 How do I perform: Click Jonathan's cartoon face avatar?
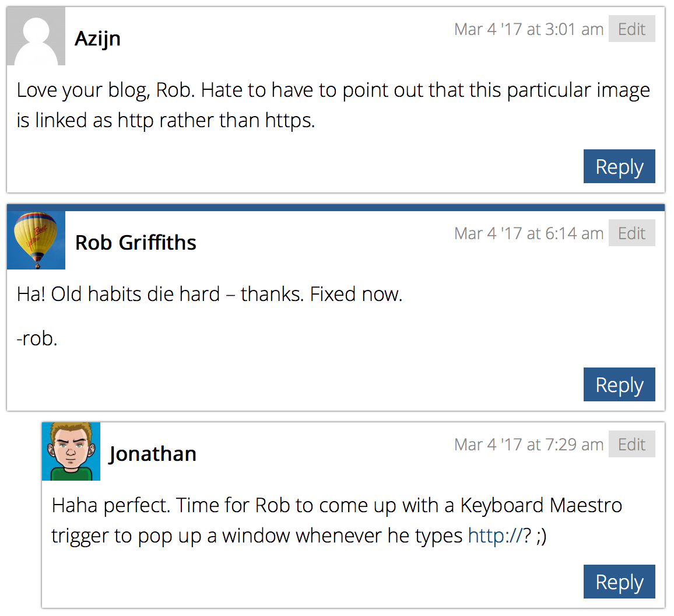pyautogui.click(x=71, y=452)
